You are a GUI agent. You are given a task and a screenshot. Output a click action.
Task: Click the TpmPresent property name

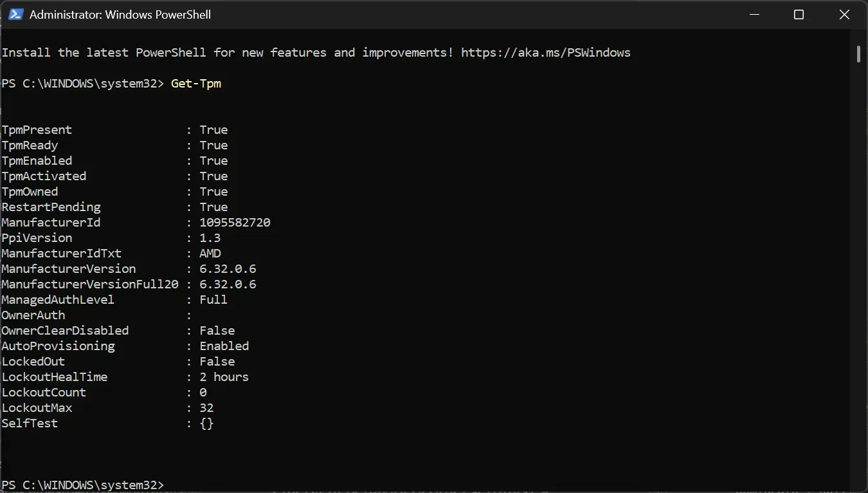(x=37, y=130)
